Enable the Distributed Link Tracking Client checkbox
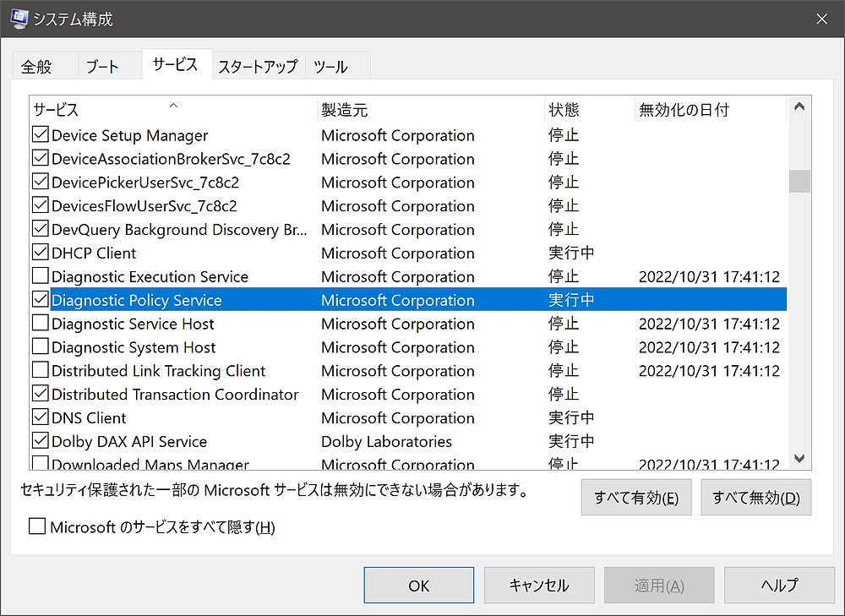 (x=40, y=371)
